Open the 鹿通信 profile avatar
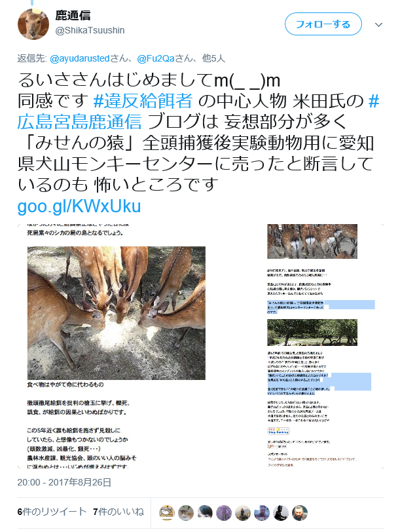This screenshot has height=532, width=400. [33, 24]
